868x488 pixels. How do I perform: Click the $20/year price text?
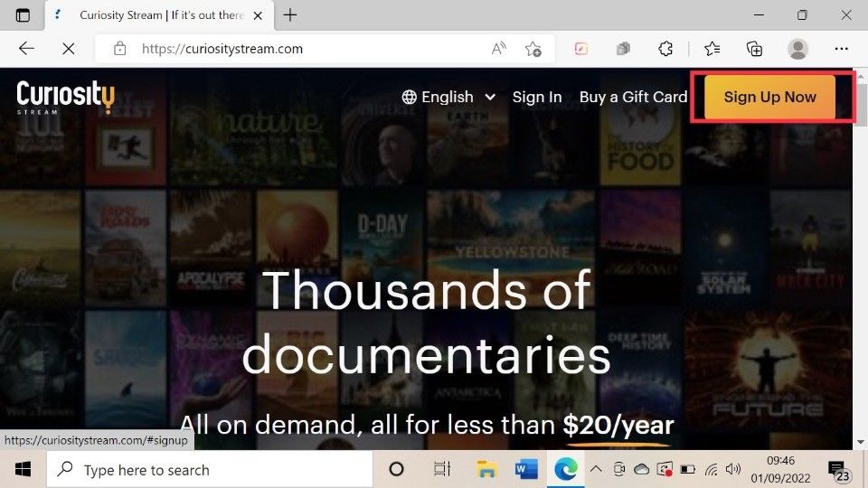(x=618, y=425)
